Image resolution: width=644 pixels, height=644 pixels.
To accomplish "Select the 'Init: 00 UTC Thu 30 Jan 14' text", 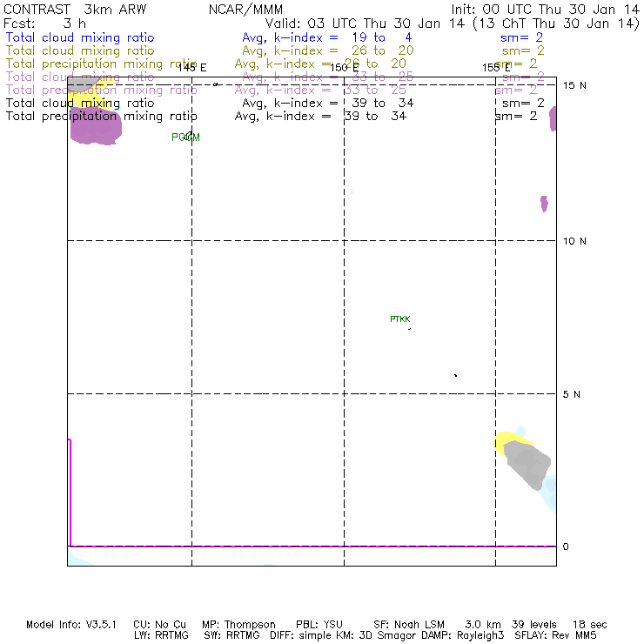I will click(546, 10).
